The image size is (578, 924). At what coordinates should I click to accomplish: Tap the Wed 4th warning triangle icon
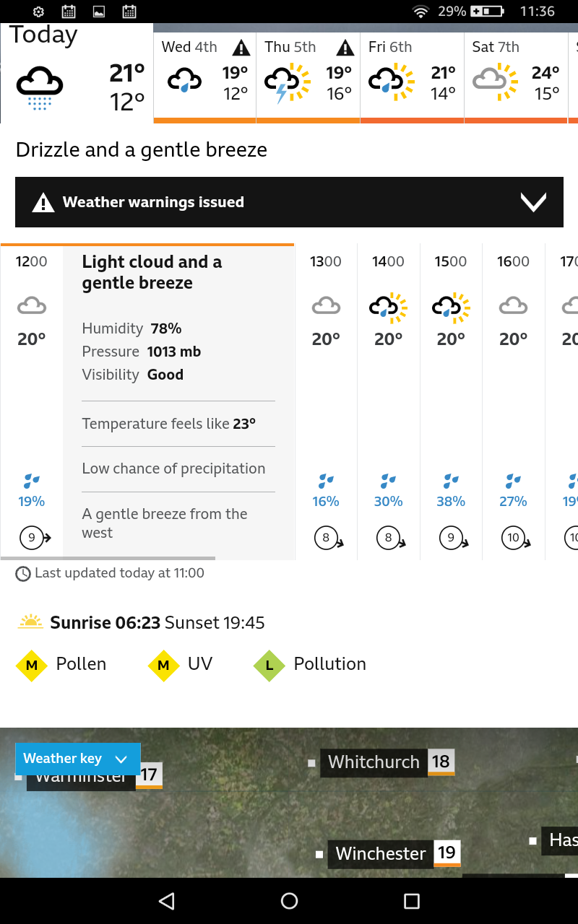click(241, 48)
